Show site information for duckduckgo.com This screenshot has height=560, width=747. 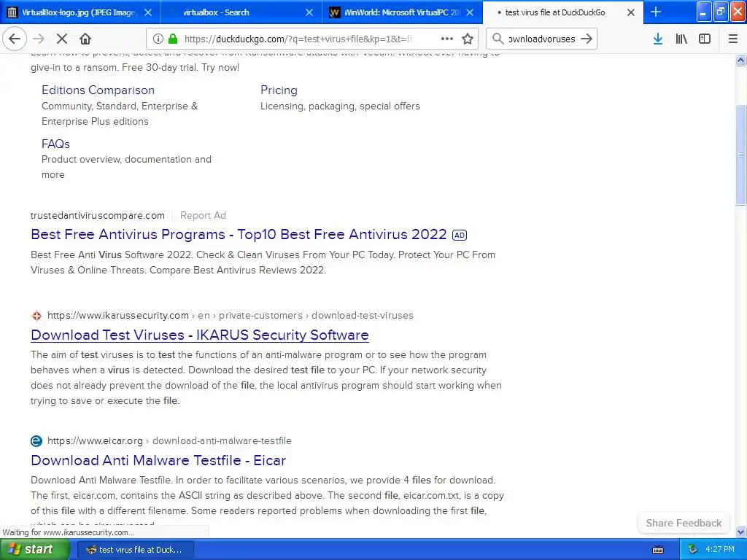pyautogui.click(x=158, y=39)
